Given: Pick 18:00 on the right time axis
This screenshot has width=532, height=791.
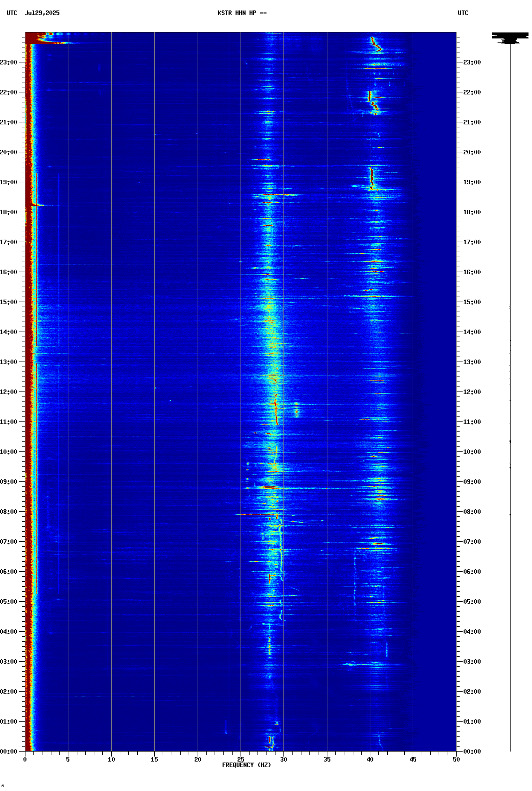Looking at the screenshot, I should (472, 212).
